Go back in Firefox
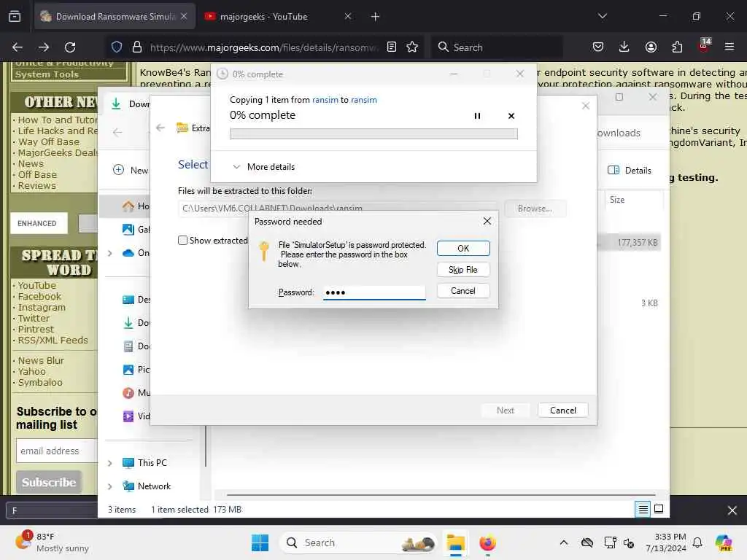The height and width of the screenshot is (560, 747). point(18,47)
